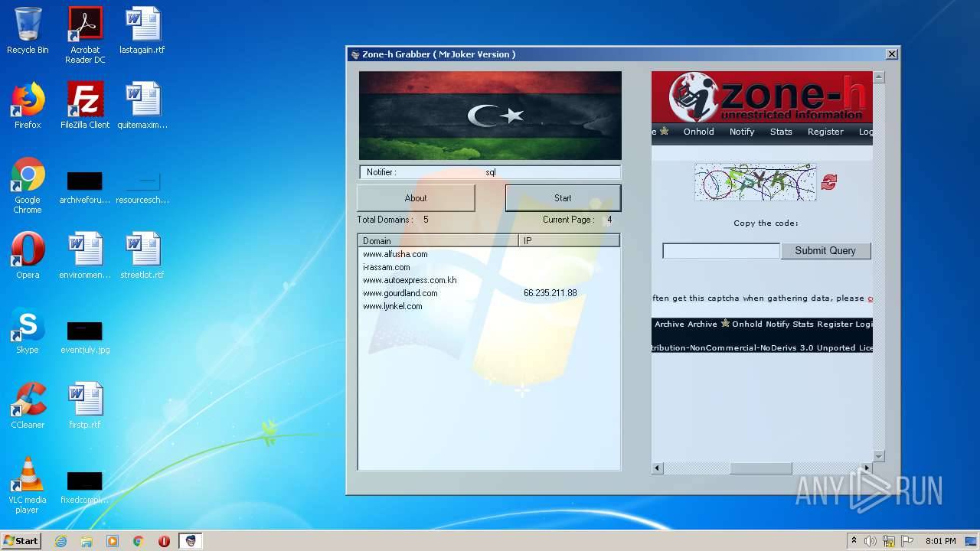The image size is (980, 551).
Task: Open the Windows Start menu
Action: pyautogui.click(x=21, y=541)
